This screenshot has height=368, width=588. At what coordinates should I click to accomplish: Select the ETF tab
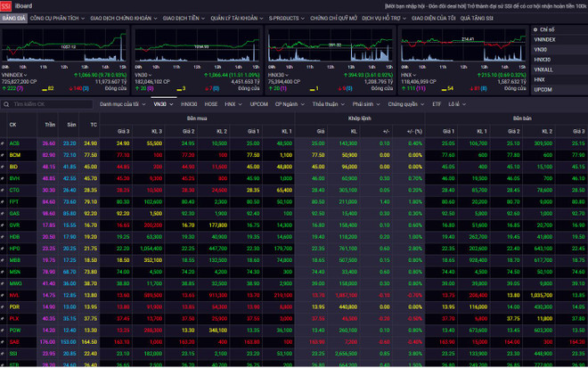tap(437, 104)
